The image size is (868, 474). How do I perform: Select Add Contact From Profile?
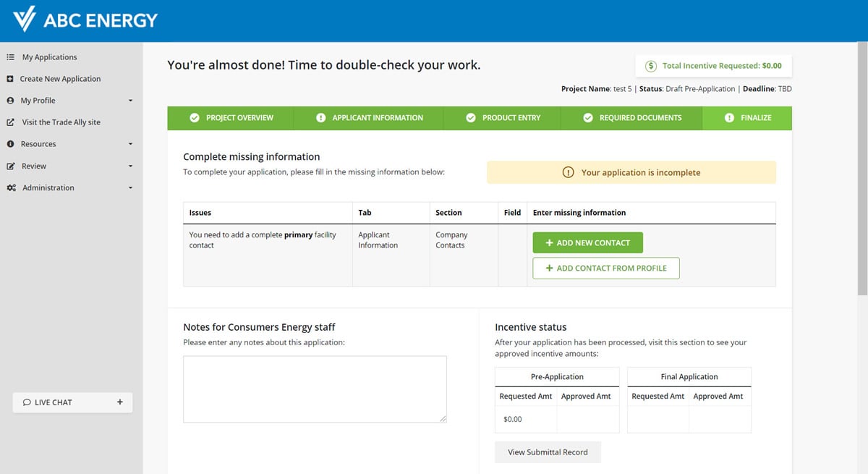607,268
